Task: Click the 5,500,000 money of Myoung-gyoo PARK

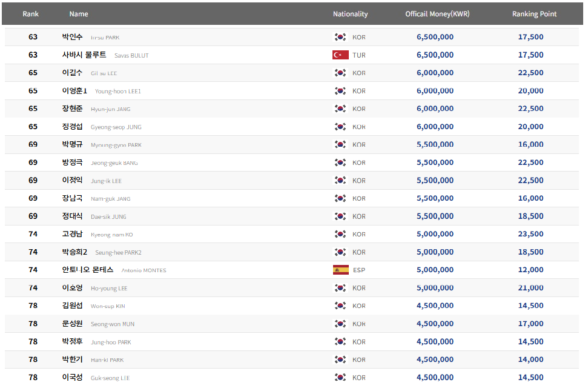Action: point(435,144)
